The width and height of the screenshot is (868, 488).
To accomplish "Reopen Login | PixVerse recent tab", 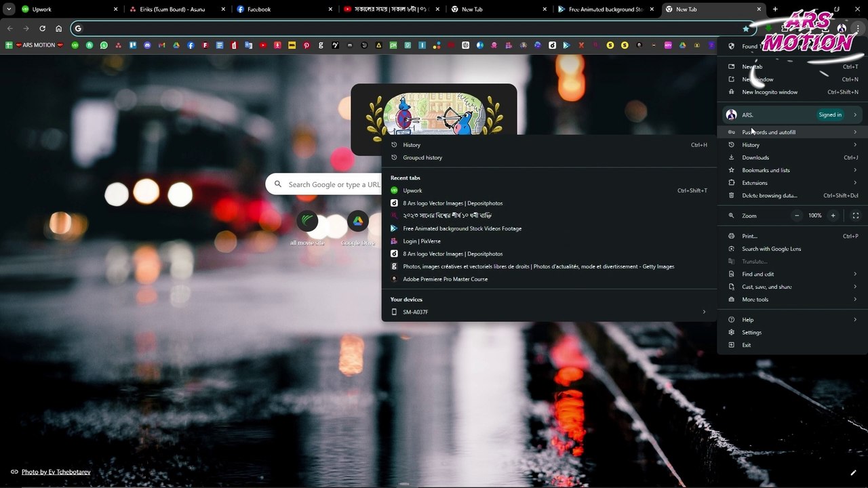I will coord(549,241).
